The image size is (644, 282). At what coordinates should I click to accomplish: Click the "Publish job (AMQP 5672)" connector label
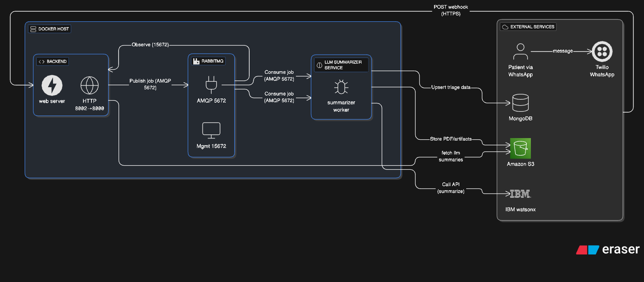(x=143, y=84)
